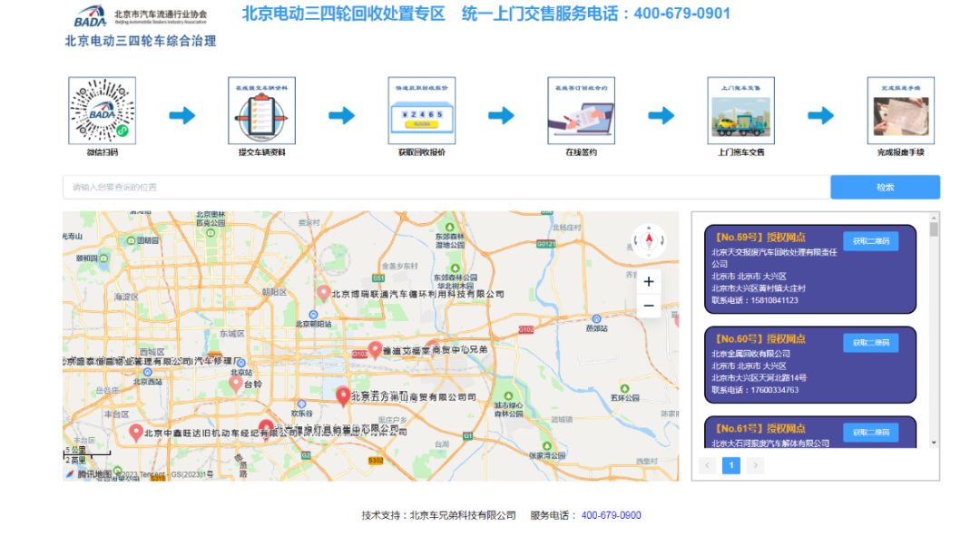Click the 在线签约 signing icon
Screen dimensions: 980x536
pyautogui.click(x=582, y=111)
